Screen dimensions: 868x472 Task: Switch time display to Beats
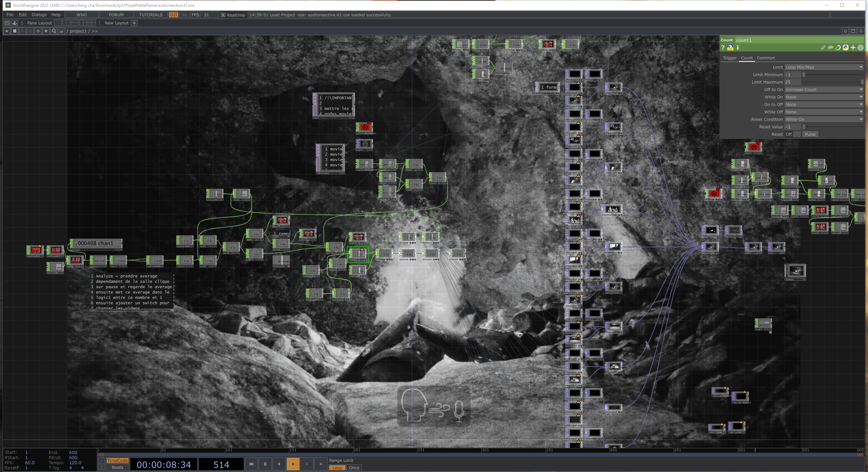click(x=117, y=467)
